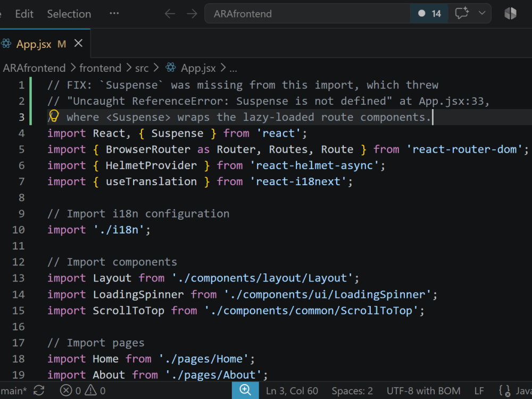Click the warnings triangle icon in status bar
Image resolution: width=532 pixels, height=399 pixels.
90,390
